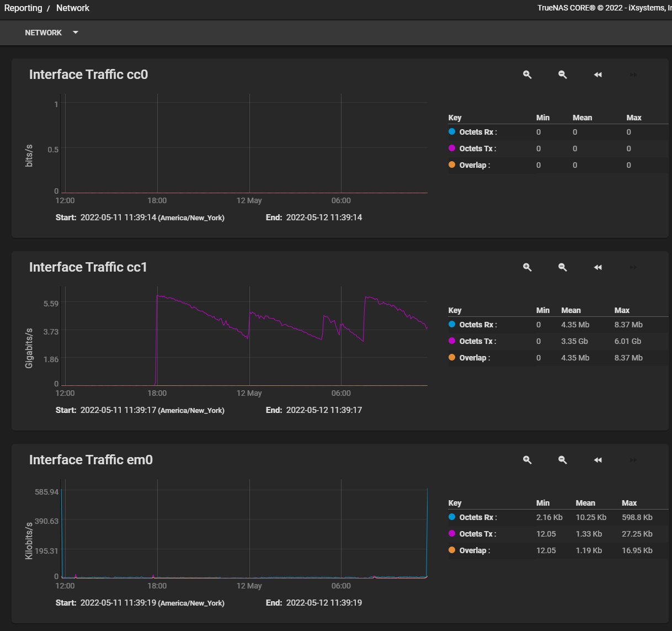
Task: Zoom in on the cc0 traffic graph
Action: (x=527, y=75)
